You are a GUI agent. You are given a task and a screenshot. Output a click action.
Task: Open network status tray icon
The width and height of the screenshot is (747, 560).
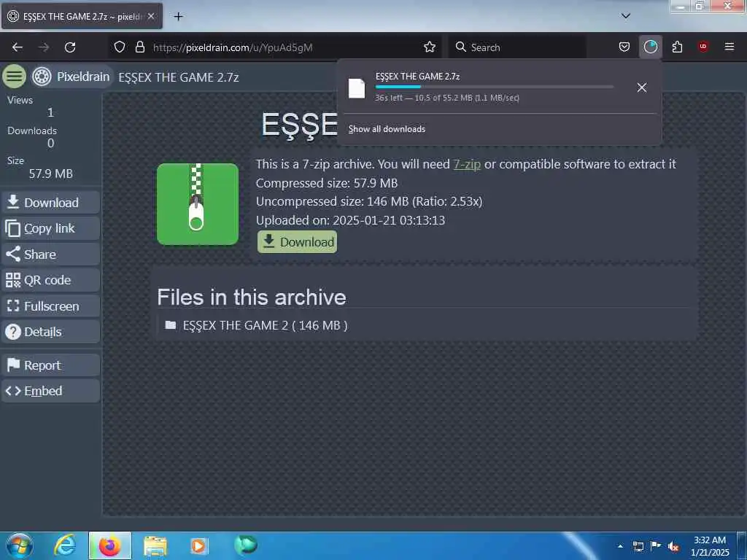point(638,546)
